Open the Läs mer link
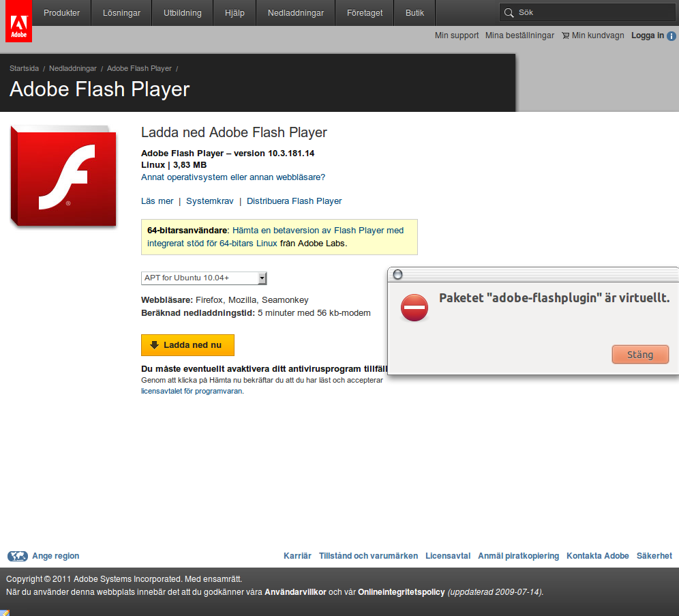 click(x=157, y=201)
